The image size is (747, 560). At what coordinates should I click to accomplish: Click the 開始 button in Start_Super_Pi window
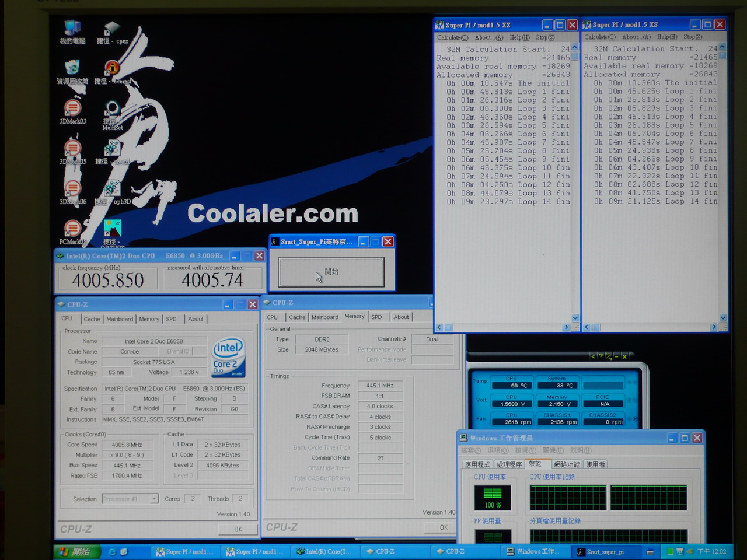(331, 272)
